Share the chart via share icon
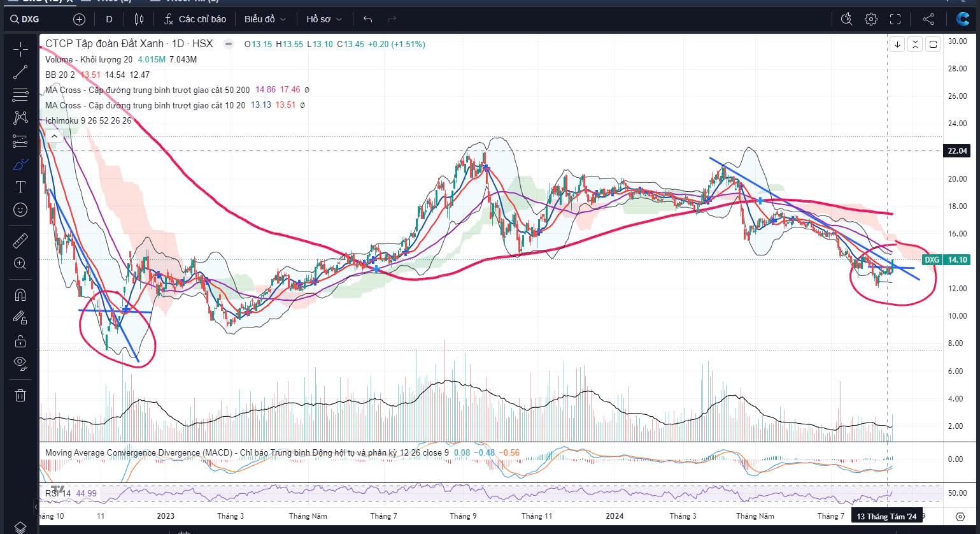980x534 pixels. [928, 19]
